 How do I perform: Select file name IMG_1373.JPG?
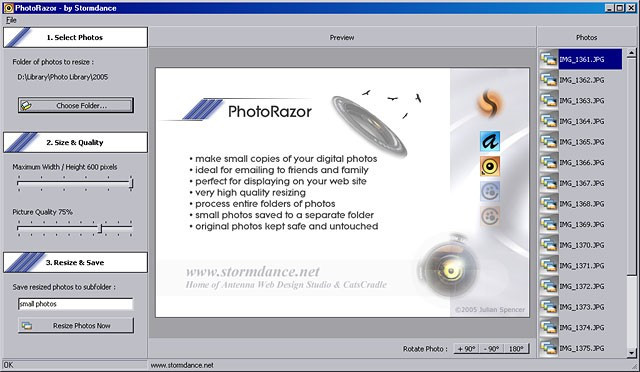click(582, 307)
